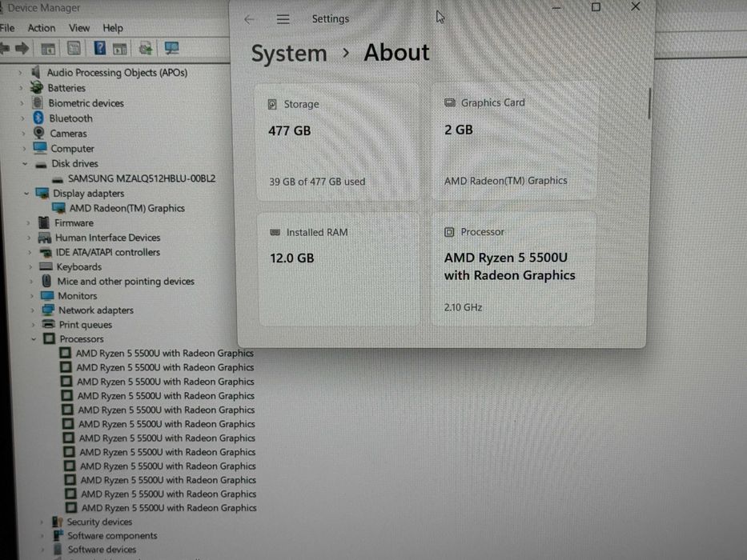Image resolution: width=747 pixels, height=560 pixels.
Task: Click the Settings back arrow
Action: (x=249, y=19)
